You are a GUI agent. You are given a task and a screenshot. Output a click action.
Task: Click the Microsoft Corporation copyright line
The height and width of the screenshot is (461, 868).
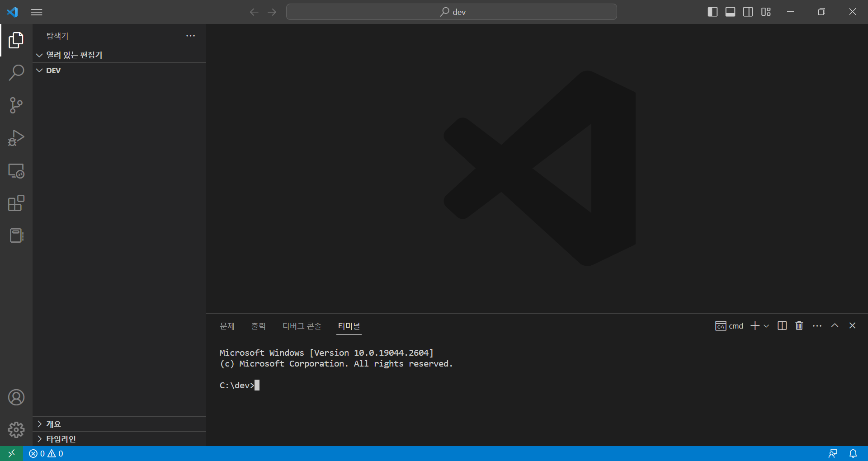pos(336,363)
